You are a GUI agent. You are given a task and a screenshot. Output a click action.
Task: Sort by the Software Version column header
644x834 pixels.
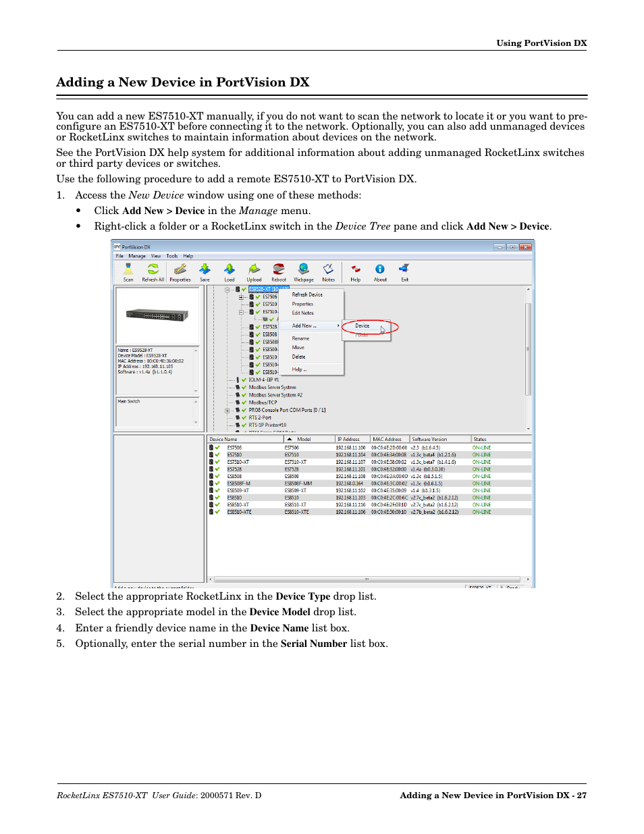[440, 439]
